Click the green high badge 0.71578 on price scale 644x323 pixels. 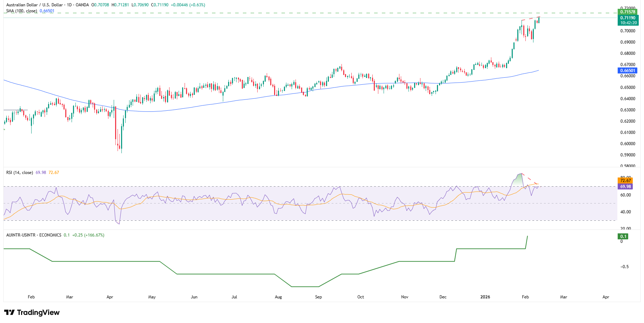click(x=629, y=12)
